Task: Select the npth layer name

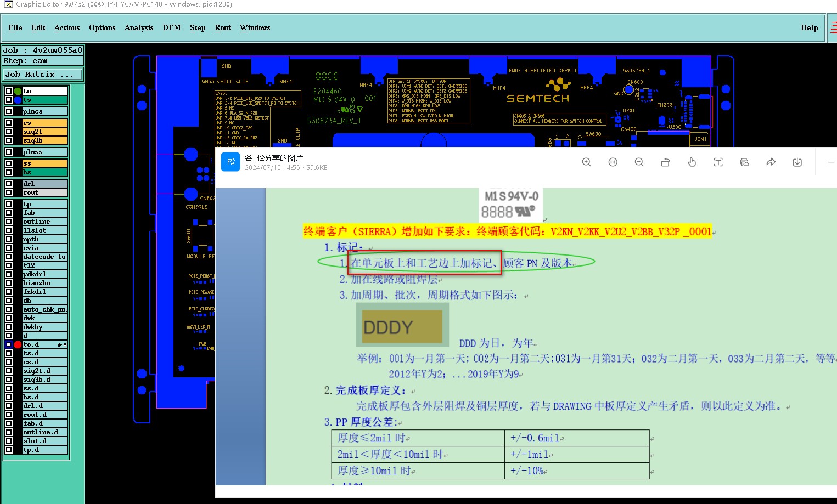Action: tap(44, 239)
